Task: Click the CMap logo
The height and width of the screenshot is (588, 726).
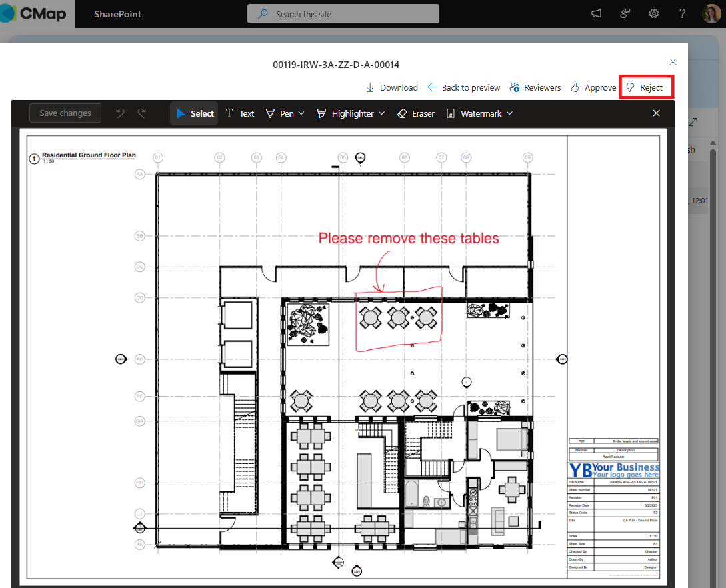Action: 33,13
